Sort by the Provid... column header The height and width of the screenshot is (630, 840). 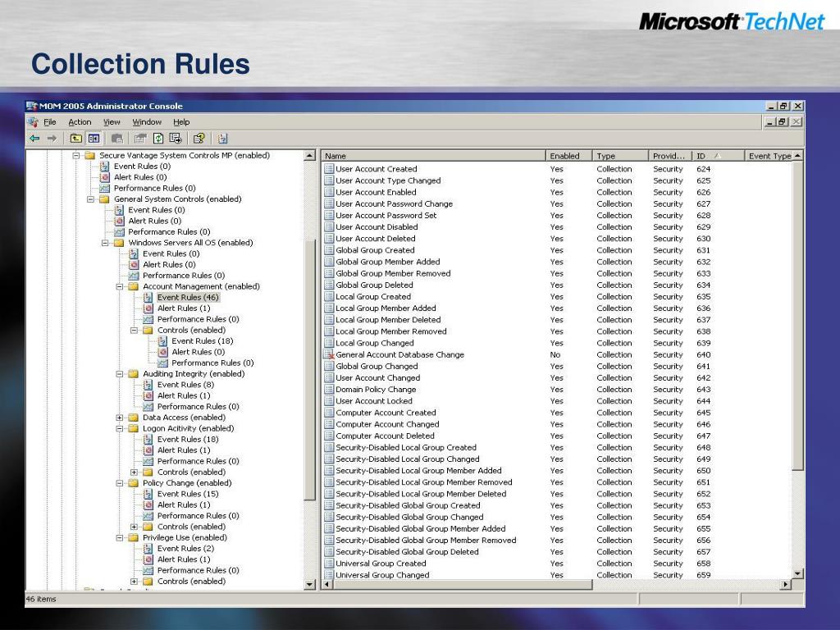(x=669, y=156)
